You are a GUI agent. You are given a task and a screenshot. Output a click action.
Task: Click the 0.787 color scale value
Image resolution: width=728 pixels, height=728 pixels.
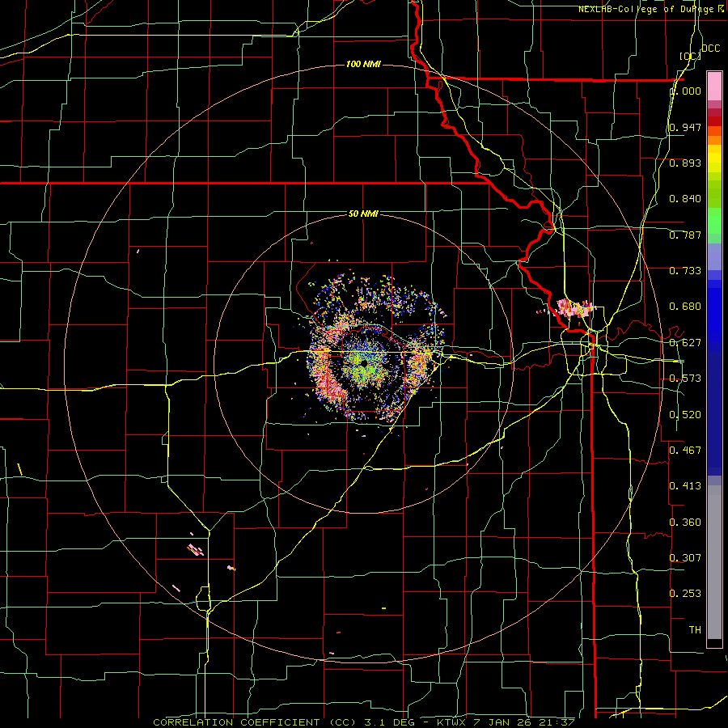685,235
